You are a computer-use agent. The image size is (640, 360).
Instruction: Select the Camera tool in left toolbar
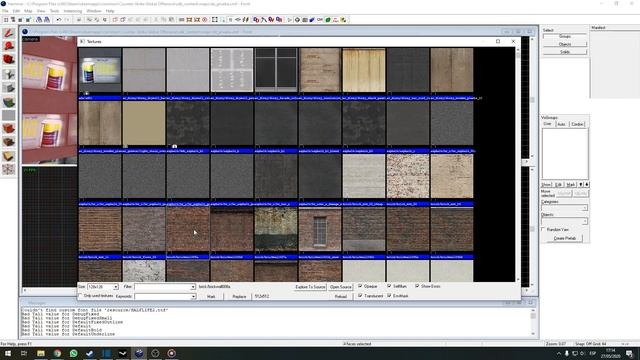[9, 60]
